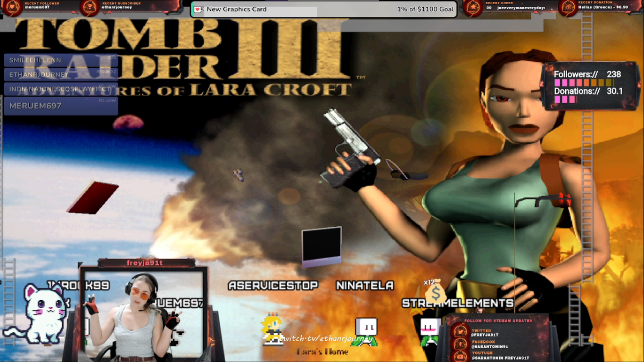This screenshot has width=644, height=362.
Task: Click the money bag x12 icon
Action: coord(435,291)
